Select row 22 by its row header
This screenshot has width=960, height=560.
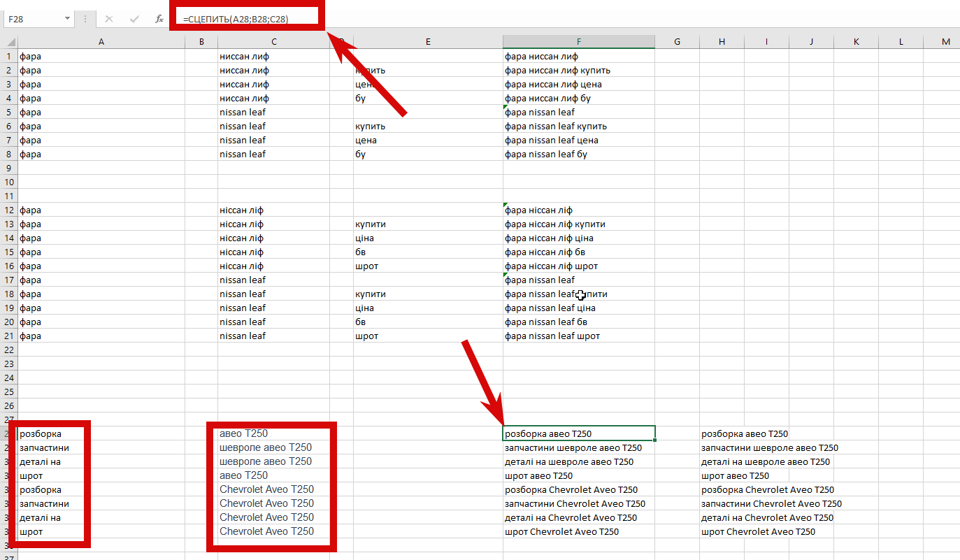pos(8,350)
